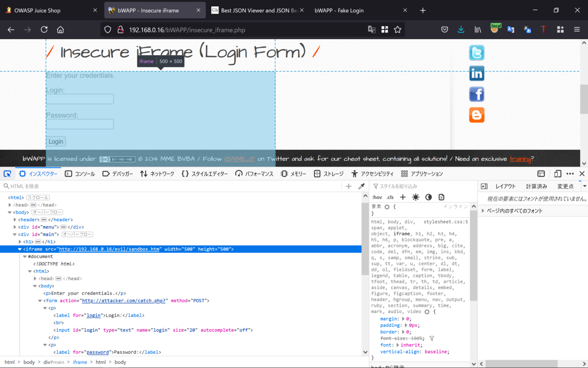The width and height of the screenshot is (588, 368).
Task: Switch to the 計算済み sidebar tab
Action: (536, 186)
